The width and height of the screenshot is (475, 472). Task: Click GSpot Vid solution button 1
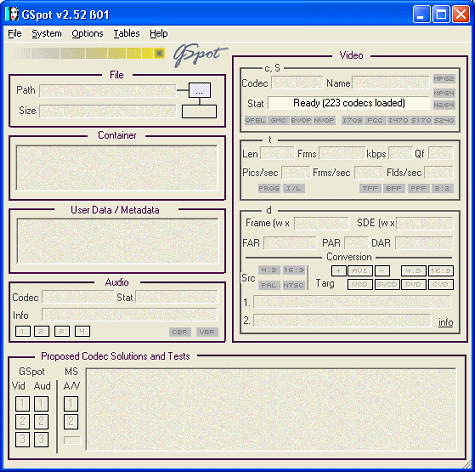coord(22,404)
